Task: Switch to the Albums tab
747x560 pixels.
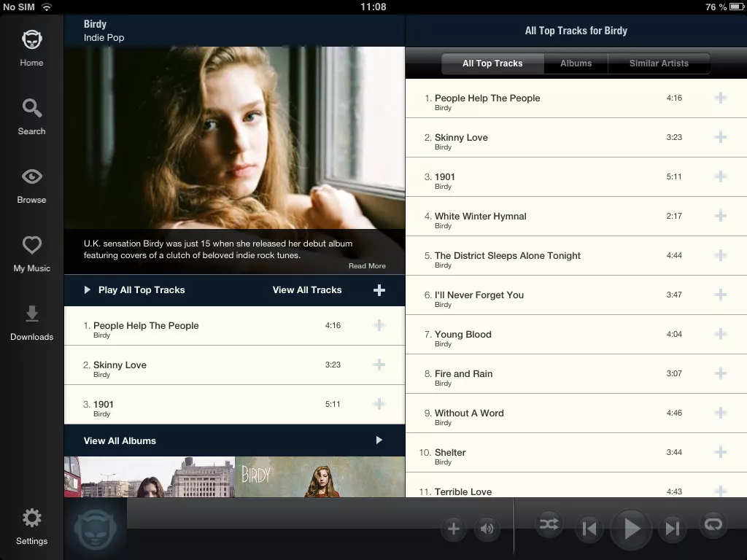Action: [x=576, y=63]
